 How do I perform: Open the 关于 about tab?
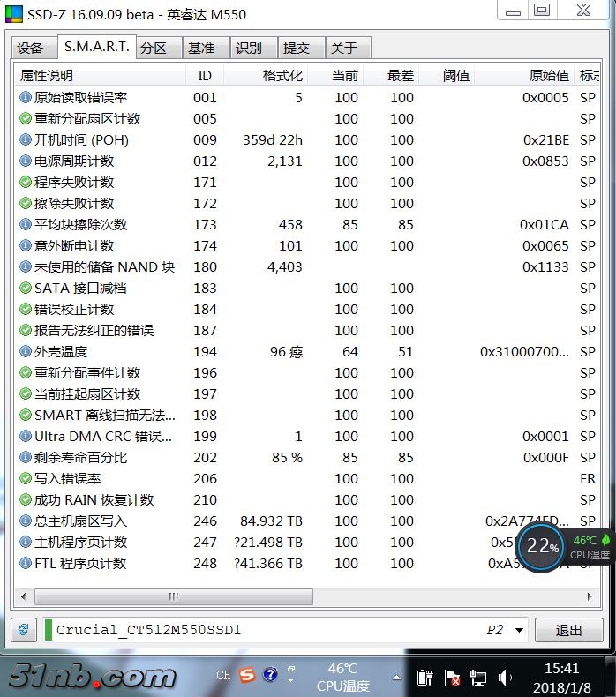[349, 48]
